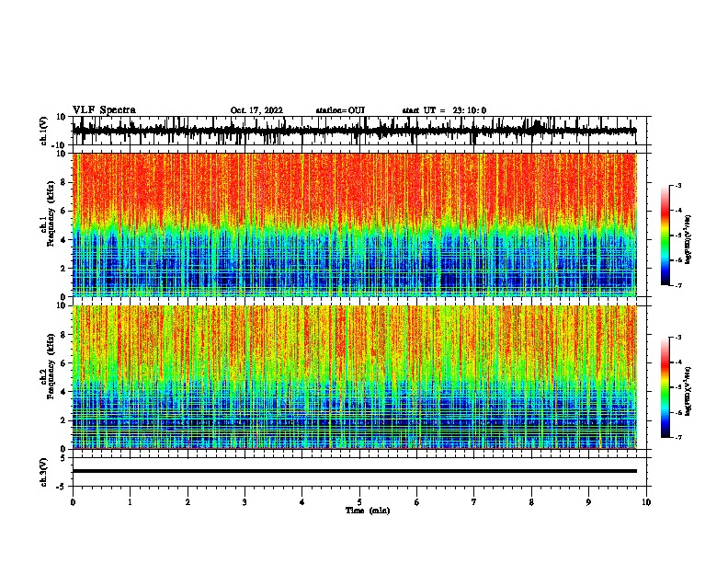Click the "-5" tick on ch.3(V) axis
Viewport: 728px width, 563px height.
(63, 487)
